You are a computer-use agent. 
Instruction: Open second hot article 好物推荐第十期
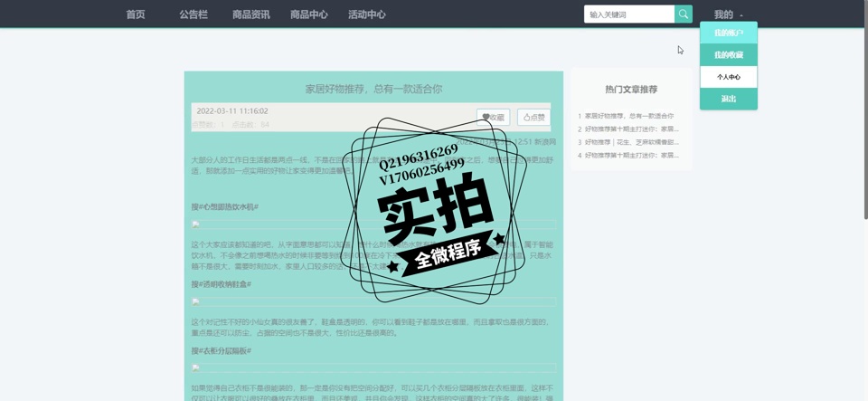(631, 129)
